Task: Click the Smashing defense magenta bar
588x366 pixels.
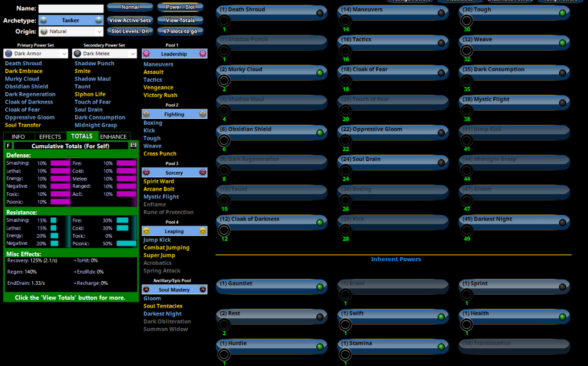Action: point(59,163)
